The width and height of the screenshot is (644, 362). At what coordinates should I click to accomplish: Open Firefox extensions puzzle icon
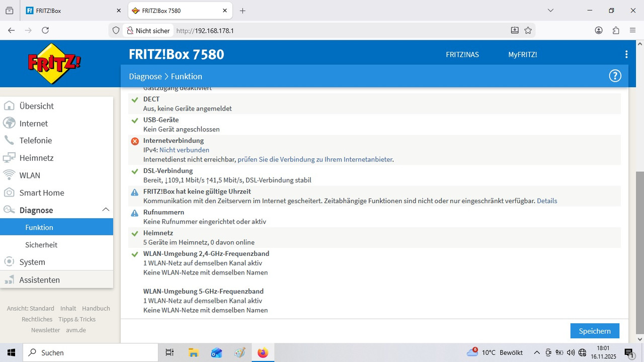pyautogui.click(x=616, y=30)
